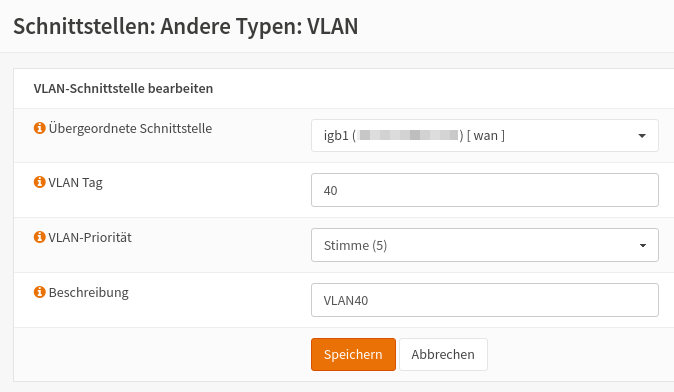The height and width of the screenshot is (392, 674).
Task: Click the VLAN Tag label text
Action: pyautogui.click(x=75, y=183)
